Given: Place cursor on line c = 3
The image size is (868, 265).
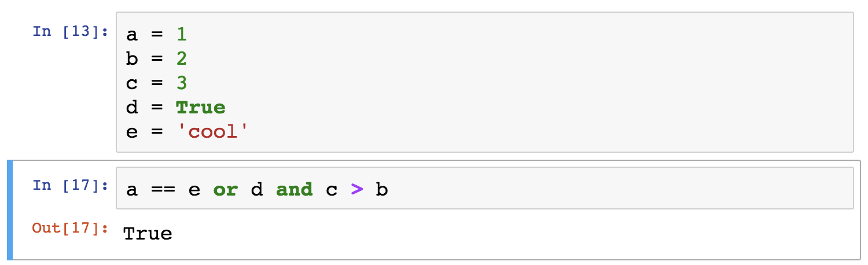Looking at the screenshot, I should click(x=156, y=83).
